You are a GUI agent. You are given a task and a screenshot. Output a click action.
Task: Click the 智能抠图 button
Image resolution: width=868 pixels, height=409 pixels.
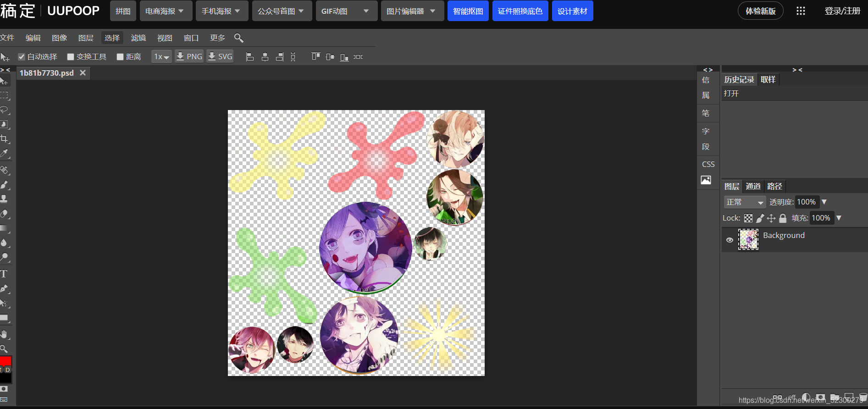468,11
